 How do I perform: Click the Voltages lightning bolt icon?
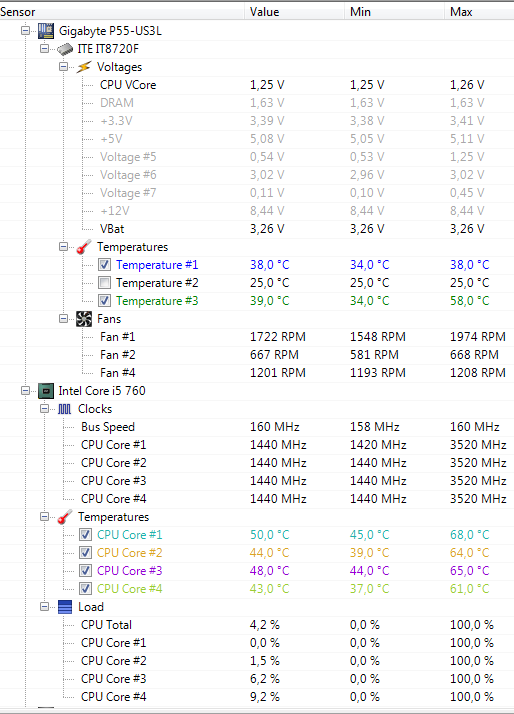pyautogui.click(x=84, y=67)
